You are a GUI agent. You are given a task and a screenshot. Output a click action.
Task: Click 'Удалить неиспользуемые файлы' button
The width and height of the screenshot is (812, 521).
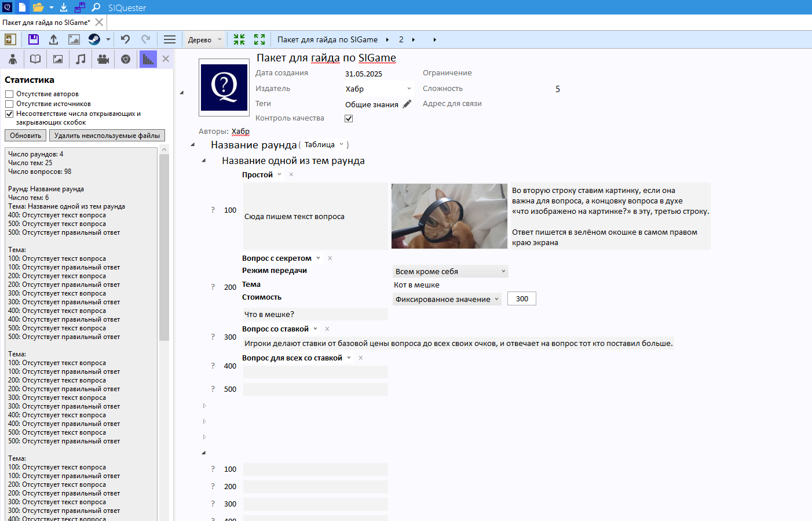(x=107, y=135)
